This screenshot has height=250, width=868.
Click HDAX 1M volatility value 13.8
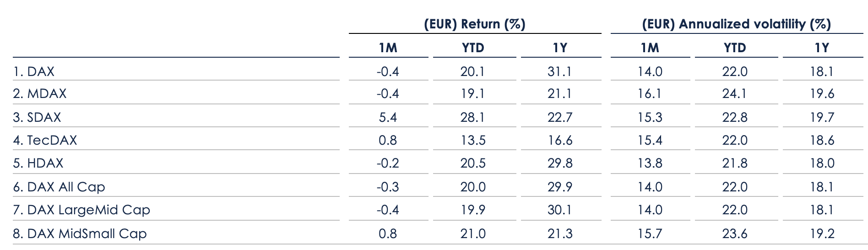coord(650,163)
